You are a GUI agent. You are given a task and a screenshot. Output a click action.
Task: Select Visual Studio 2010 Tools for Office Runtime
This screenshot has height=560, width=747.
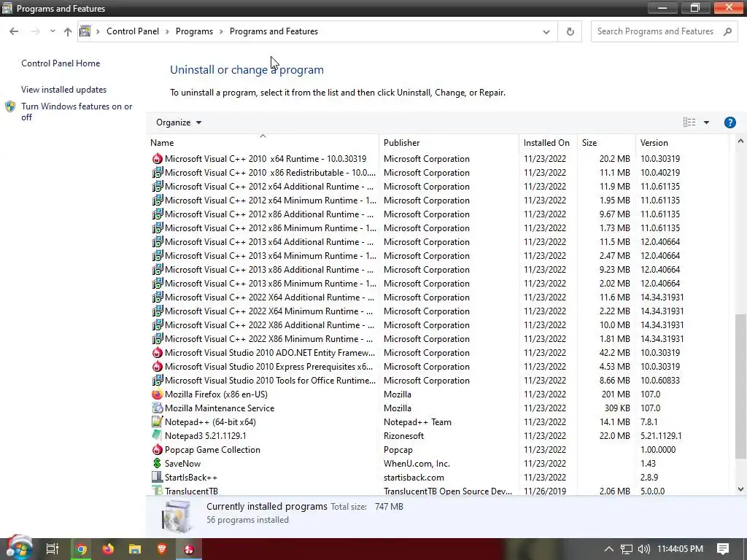tap(438, 381)
